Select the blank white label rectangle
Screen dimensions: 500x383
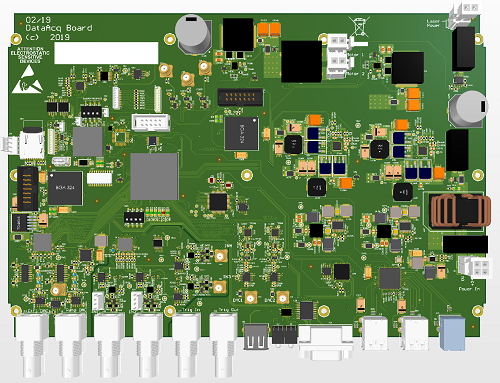coord(106,53)
